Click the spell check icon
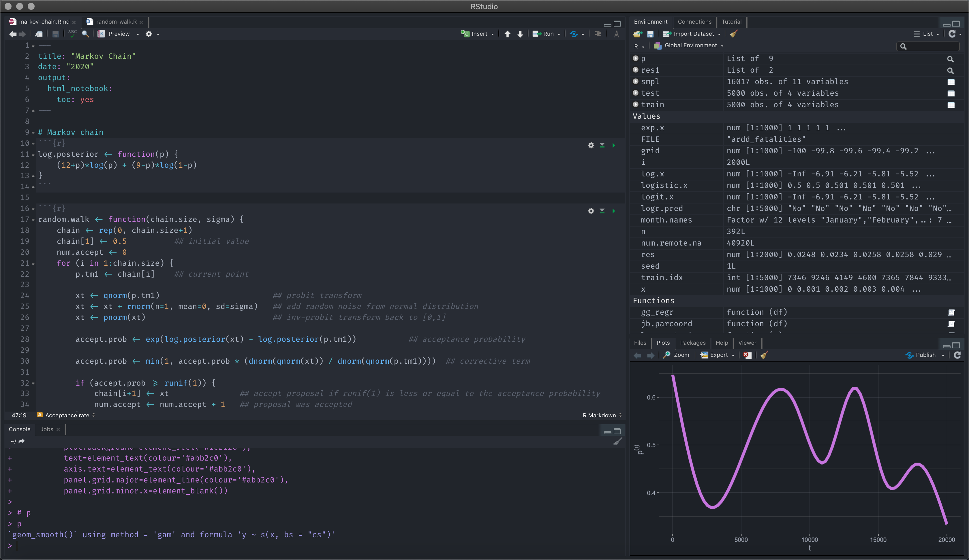This screenshot has width=969, height=560. click(72, 34)
